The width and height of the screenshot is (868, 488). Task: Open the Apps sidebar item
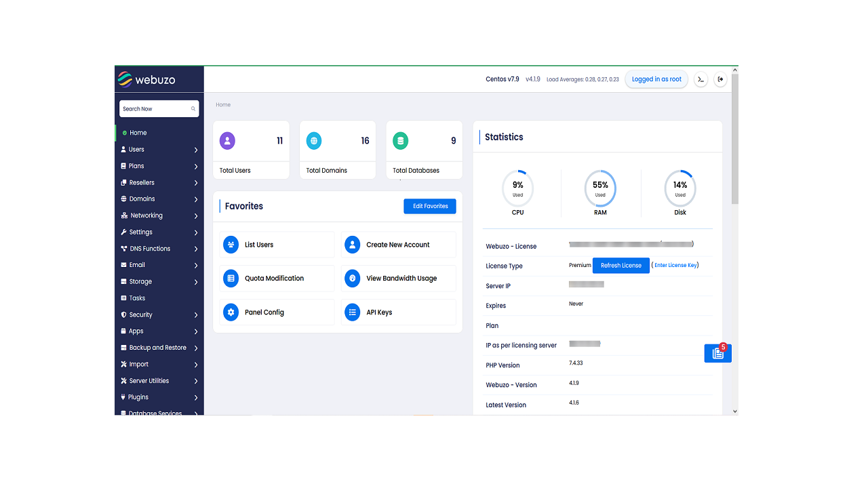(x=159, y=331)
